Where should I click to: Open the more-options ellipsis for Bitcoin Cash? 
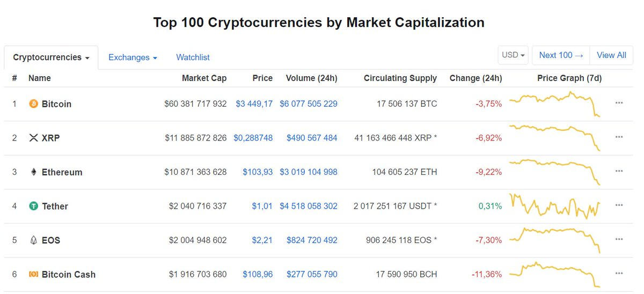tap(619, 273)
